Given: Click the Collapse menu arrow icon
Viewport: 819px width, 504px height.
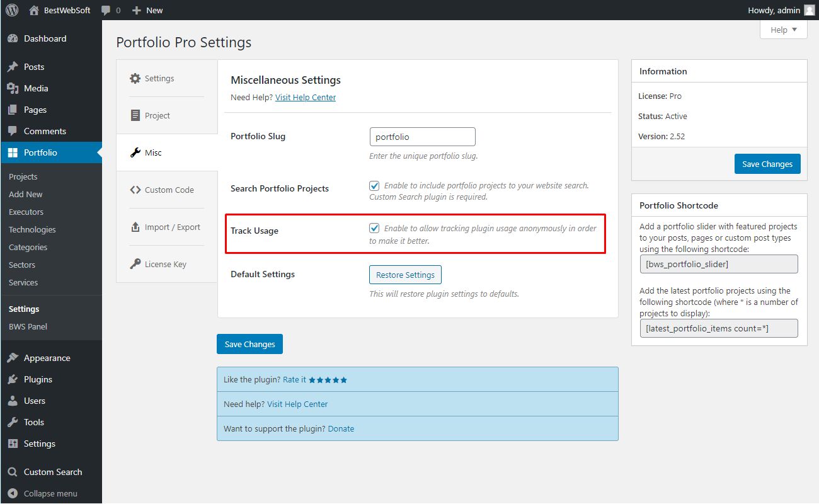Looking at the screenshot, I should coord(13,493).
